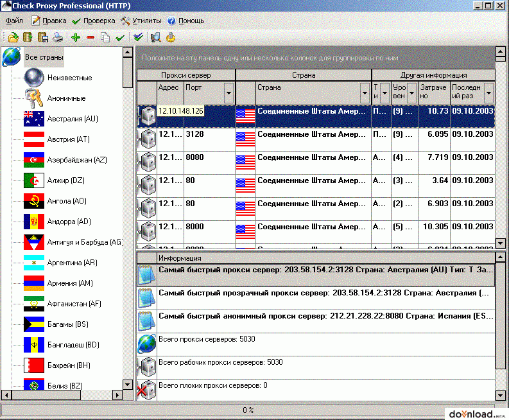Viewport: 509px width, 420px height.
Task: Click the green plus add proxy icon
Action: (76, 37)
